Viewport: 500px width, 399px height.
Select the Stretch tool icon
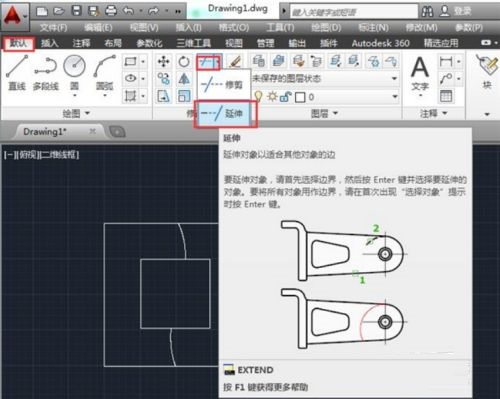(163, 96)
